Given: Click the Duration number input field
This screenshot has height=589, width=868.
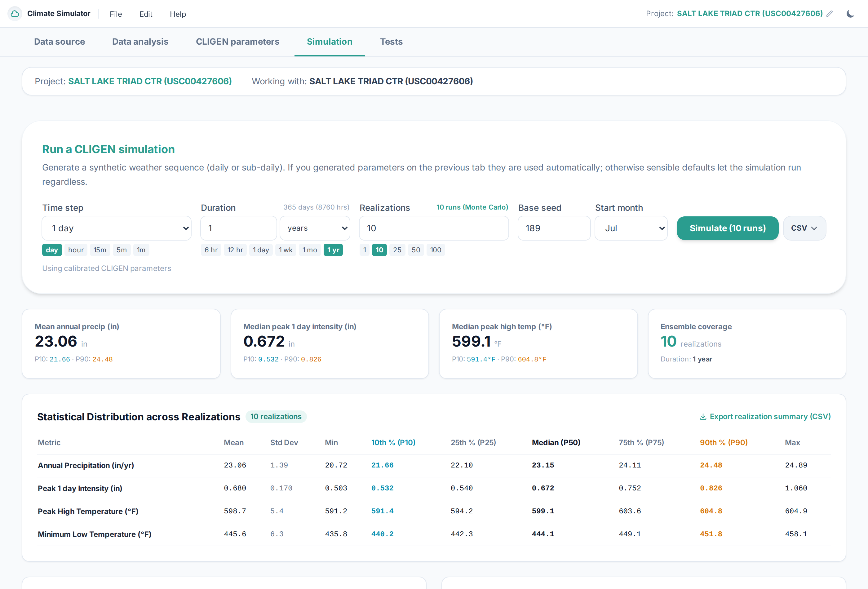Looking at the screenshot, I should [239, 228].
